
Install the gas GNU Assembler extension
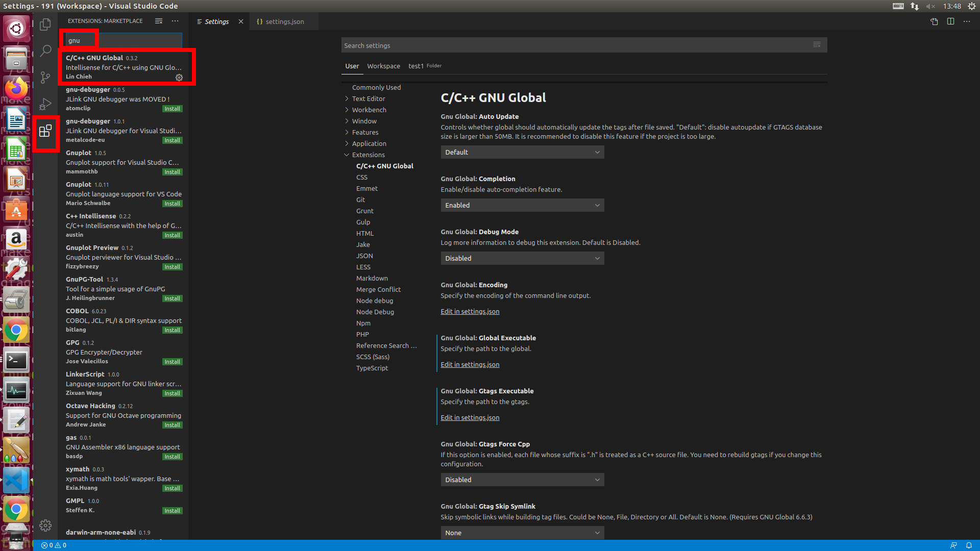click(172, 457)
